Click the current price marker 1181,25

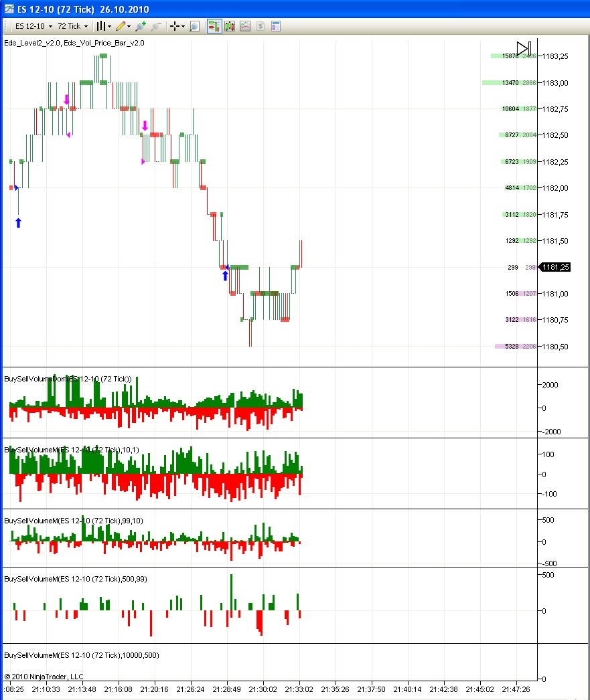(x=555, y=267)
